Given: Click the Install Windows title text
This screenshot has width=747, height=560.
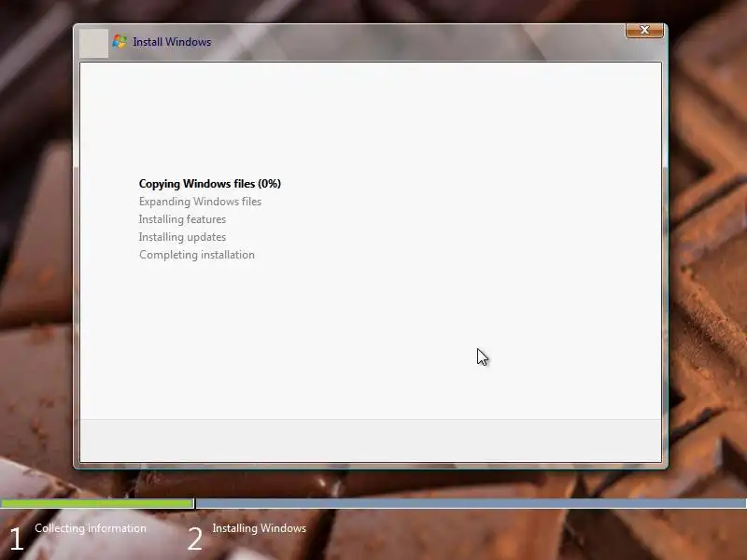Looking at the screenshot, I should click(x=172, y=42).
